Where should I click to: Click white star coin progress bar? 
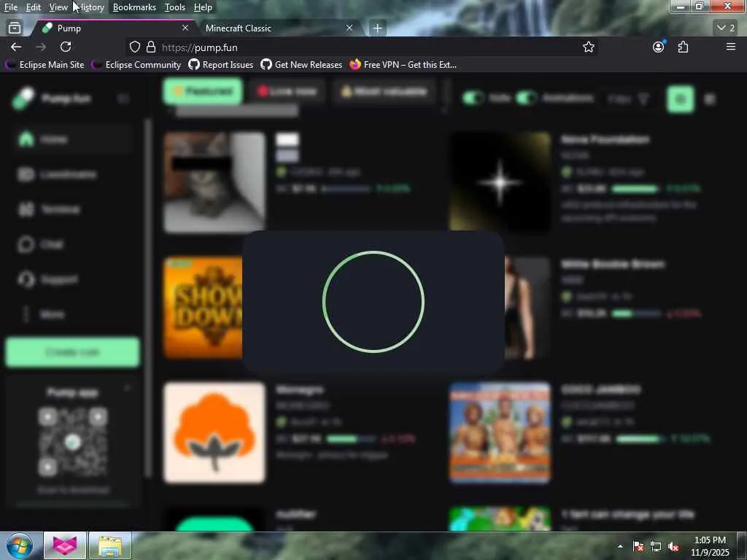click(635, 189)
